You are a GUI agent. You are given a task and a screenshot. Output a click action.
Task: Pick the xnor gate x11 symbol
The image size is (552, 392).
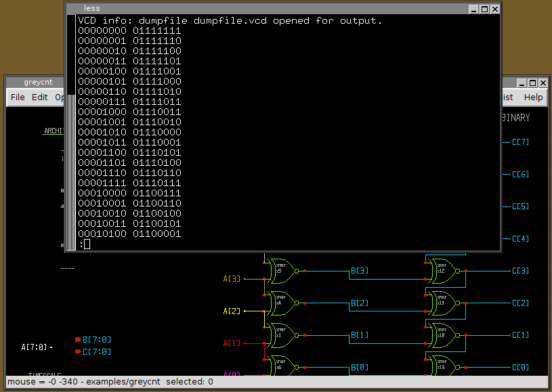[444, 303]
